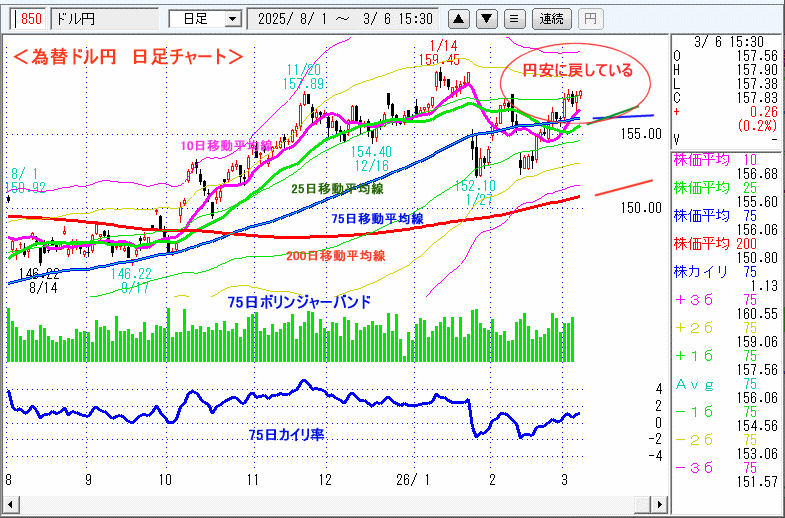The height and width of the screenshot is (518, 785).
Task: Click the +1σ 75 legend entry
Action: (716, 356)
